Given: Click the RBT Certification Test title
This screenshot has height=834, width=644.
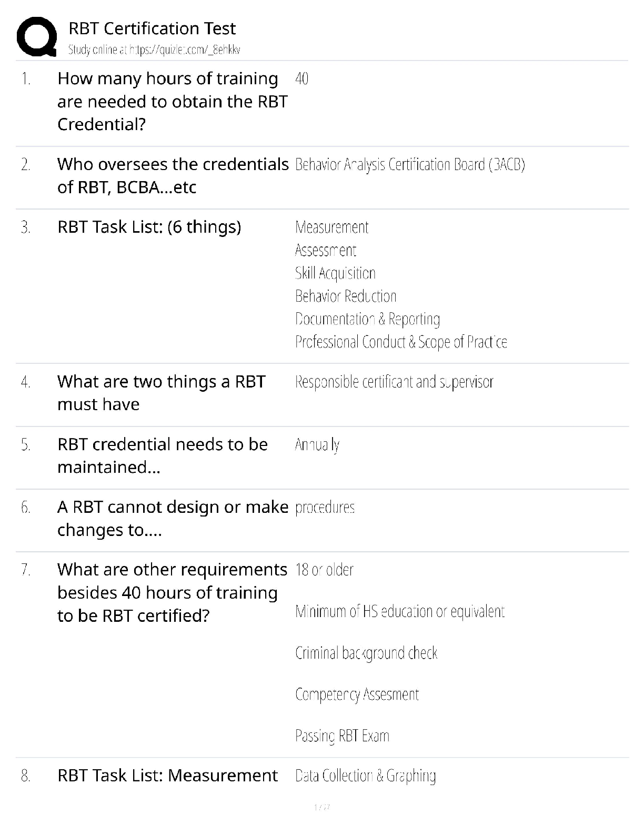Looking at the screenshot, I should coord(152,28).
